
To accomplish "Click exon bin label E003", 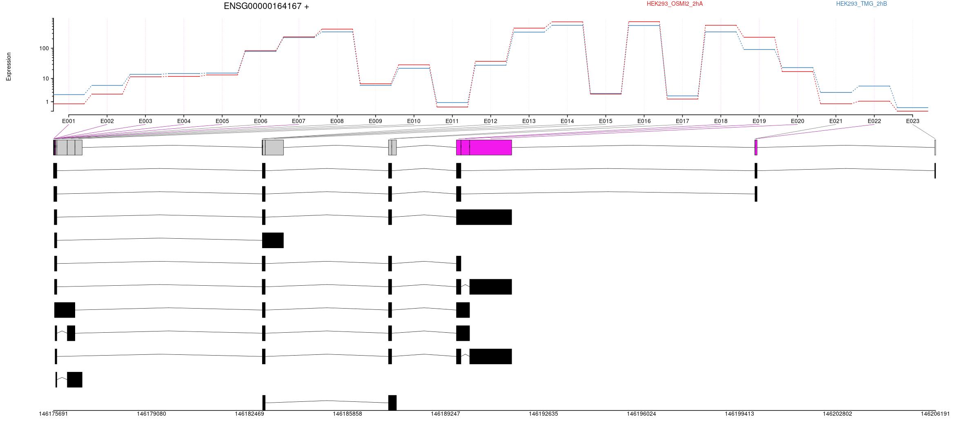I will pos(145,121).
